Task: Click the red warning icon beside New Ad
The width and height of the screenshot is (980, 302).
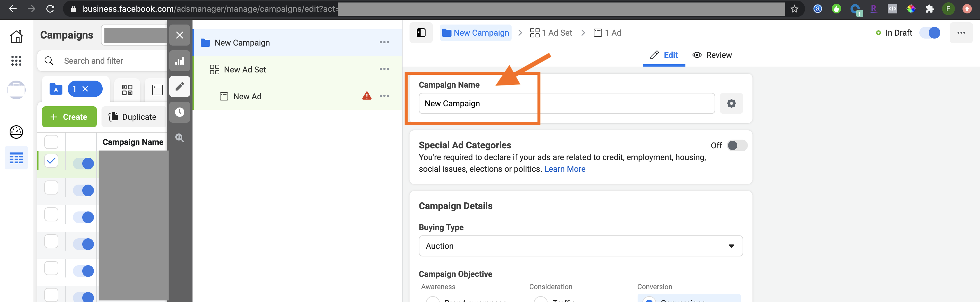Action: coord(366,96)
